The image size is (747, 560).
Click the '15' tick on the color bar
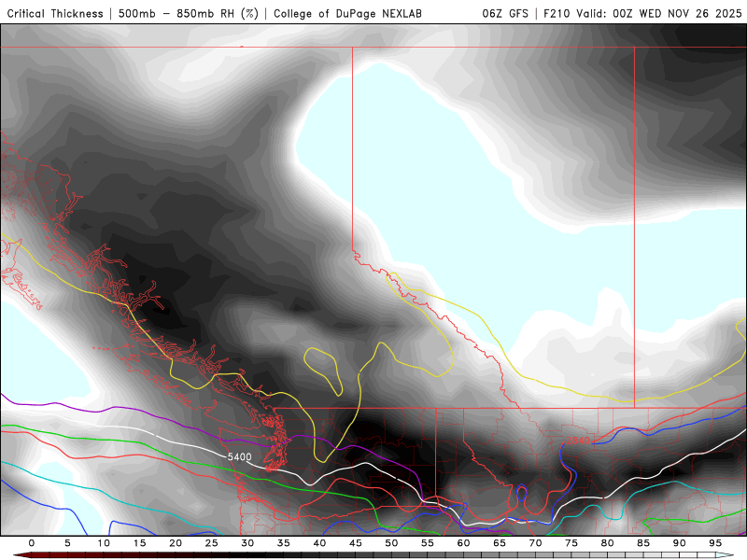click(x=139, y=543)
